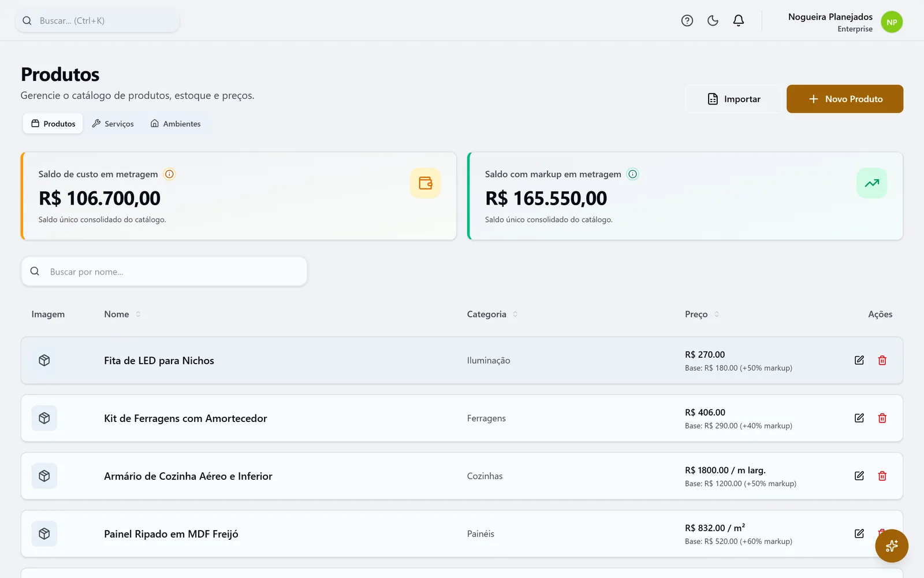The width and height of the screenshot is (924, 578).
Task: Click the R$ 406.00 price value
Action: click(705, 412)
